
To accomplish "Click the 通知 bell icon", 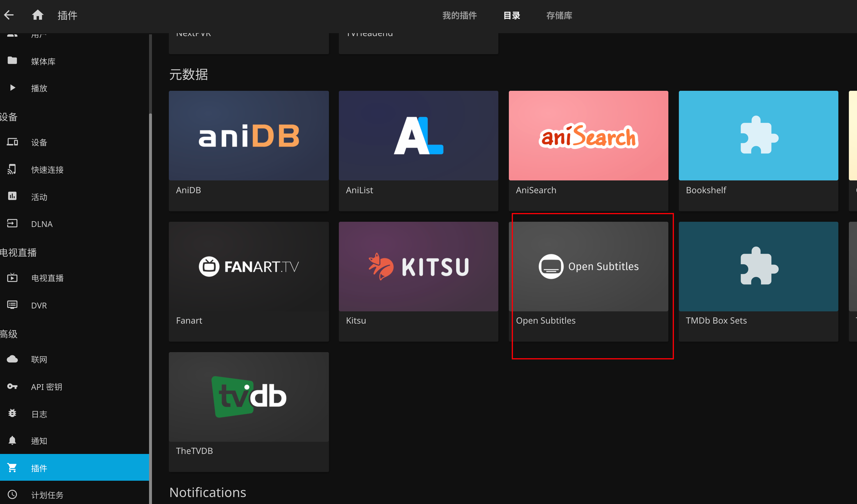I will [12, 441].
